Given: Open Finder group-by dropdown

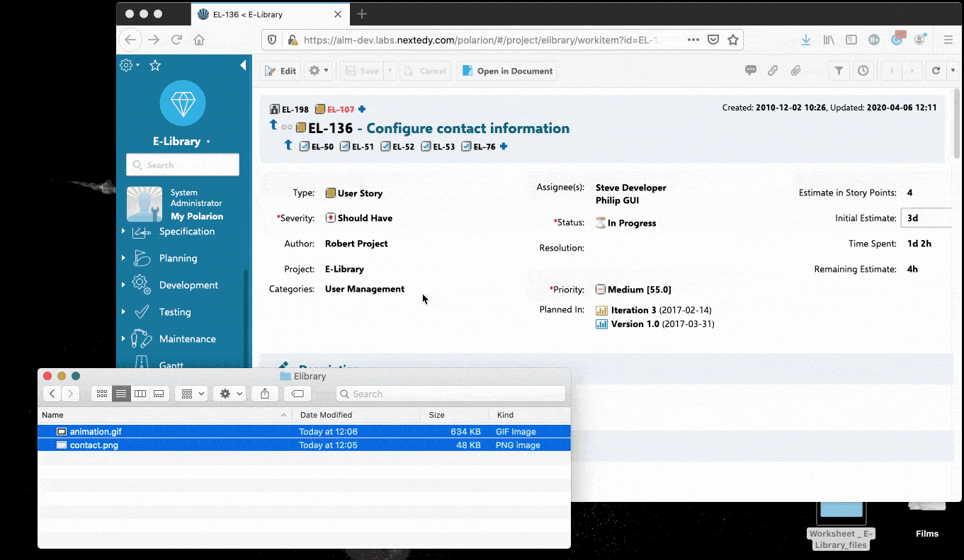Looking at the screenshot, I should [x=191, y=394].
